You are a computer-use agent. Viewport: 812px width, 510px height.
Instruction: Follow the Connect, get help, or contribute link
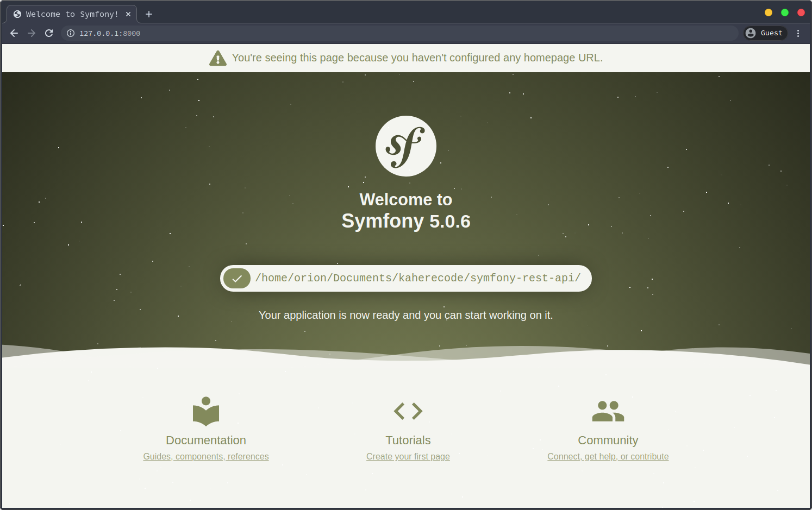pos(608,457)
